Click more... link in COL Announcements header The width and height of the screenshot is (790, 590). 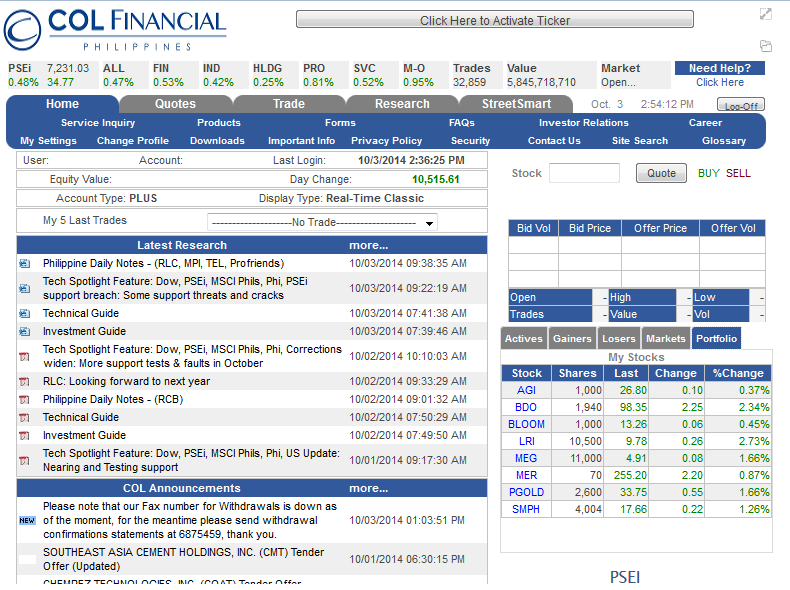[368, 488]
